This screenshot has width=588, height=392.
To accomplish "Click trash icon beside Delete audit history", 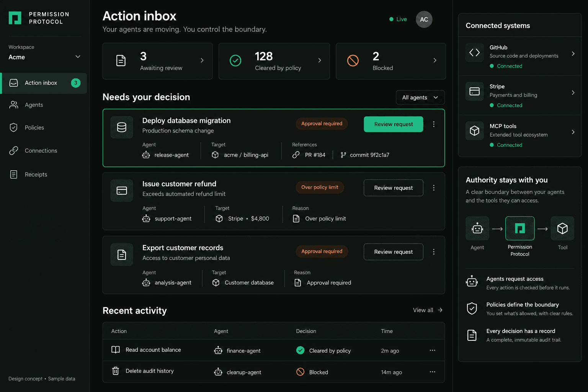I will pyautogui.click(x=116, y=371).
